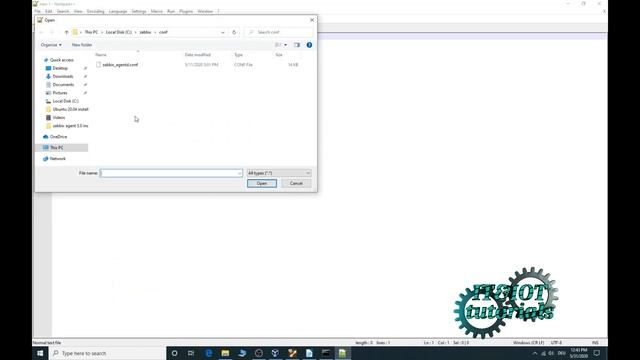The width and height of the screenshot is (640, 360).
Task: Open Videos in navigation pane
Action: coord(58,118)
